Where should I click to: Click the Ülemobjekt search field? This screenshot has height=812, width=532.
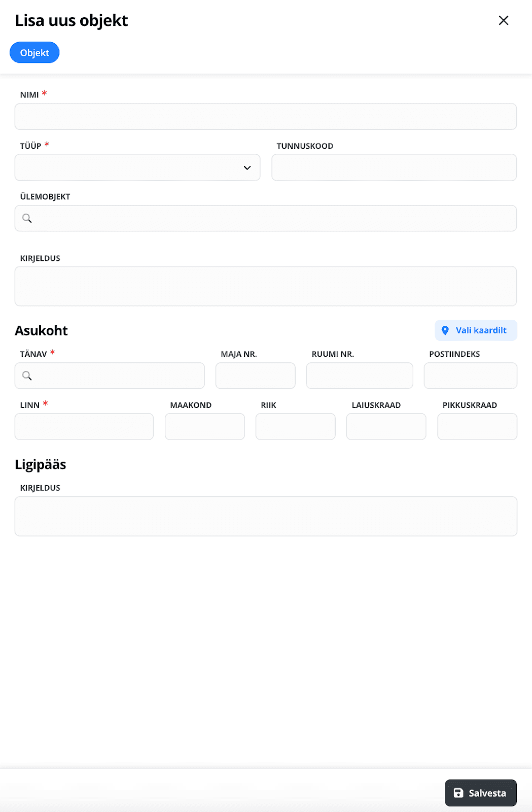coord(266,218)
